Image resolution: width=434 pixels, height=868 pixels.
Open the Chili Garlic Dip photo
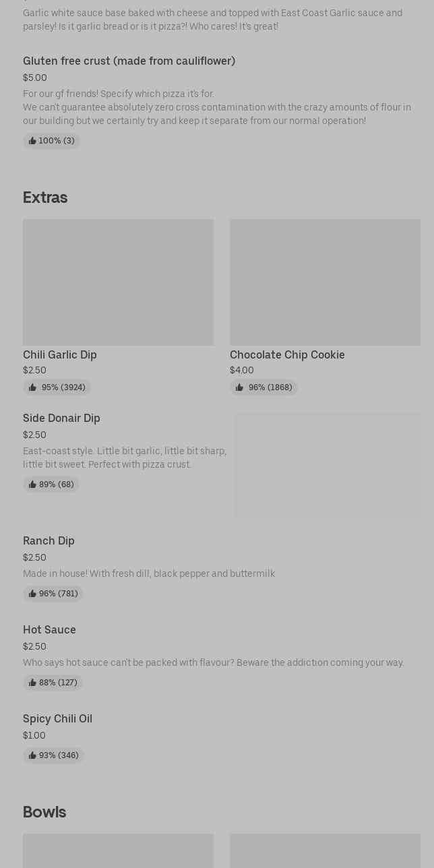click(x=118, y=282)
